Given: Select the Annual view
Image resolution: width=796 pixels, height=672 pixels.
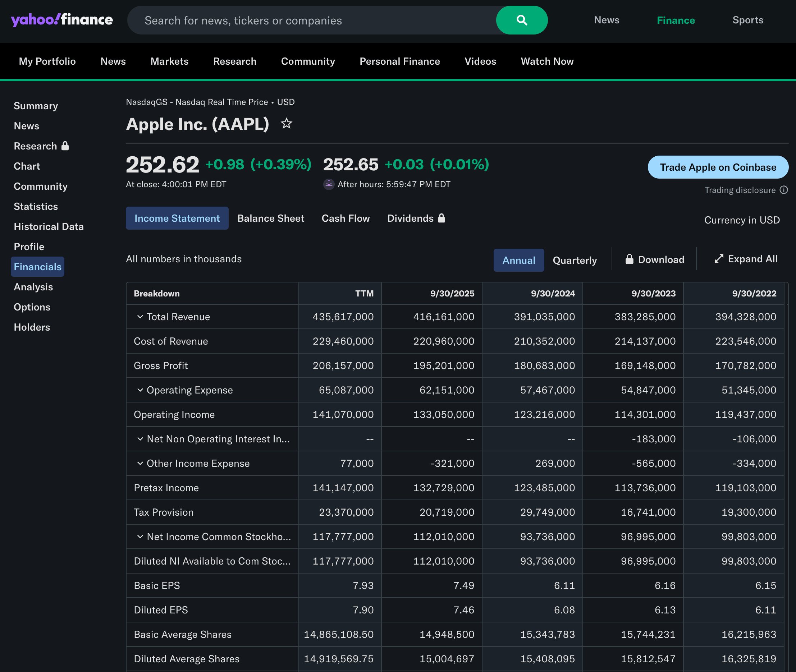Looking at the screenshot, I should 518,260.
